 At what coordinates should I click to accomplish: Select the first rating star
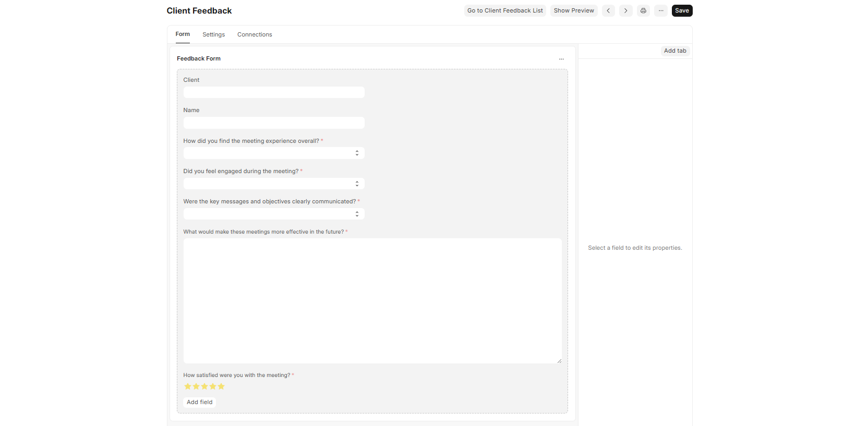188,386
